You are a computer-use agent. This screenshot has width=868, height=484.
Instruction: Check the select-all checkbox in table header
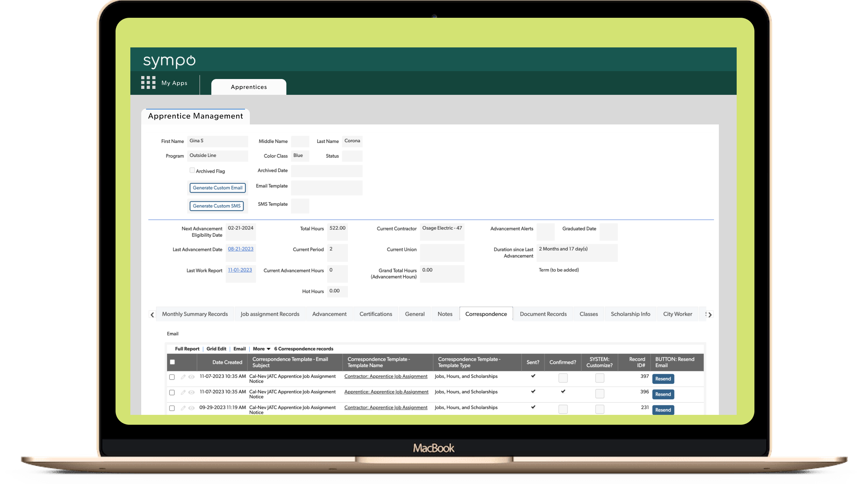pyautogui.click(x=172, y=362)
